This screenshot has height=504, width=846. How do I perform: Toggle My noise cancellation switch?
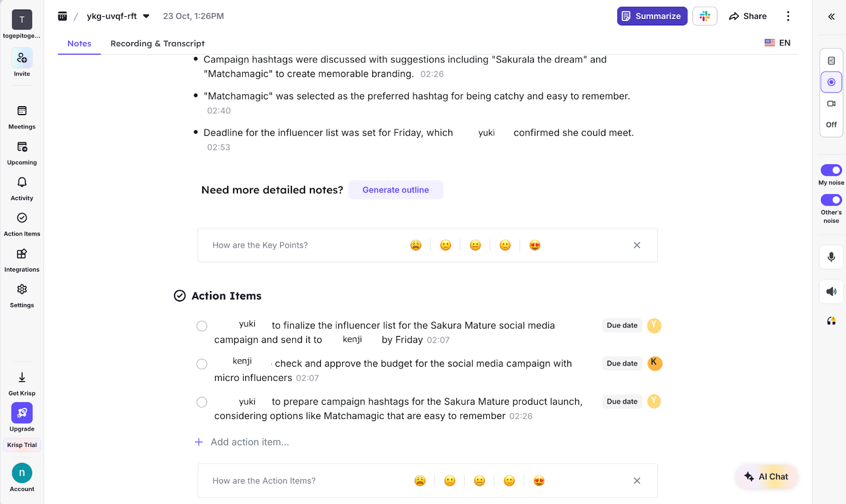[x=831, y=170]
